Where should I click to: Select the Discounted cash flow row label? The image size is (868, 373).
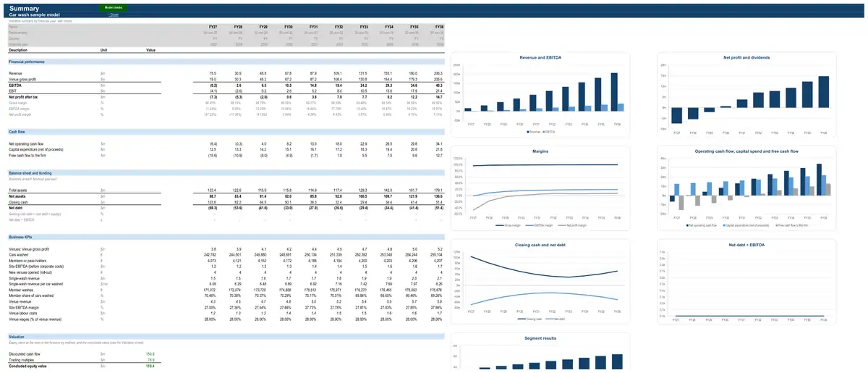coord(24,354)
